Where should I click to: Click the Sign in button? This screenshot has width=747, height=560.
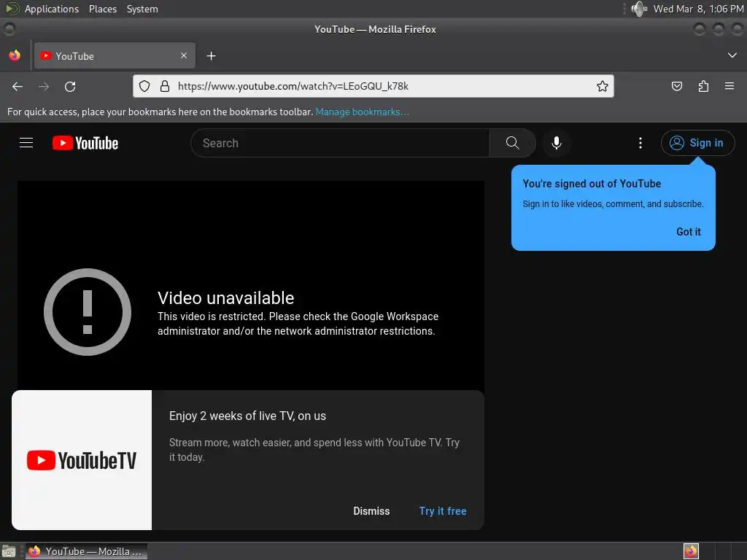[697, 143]
